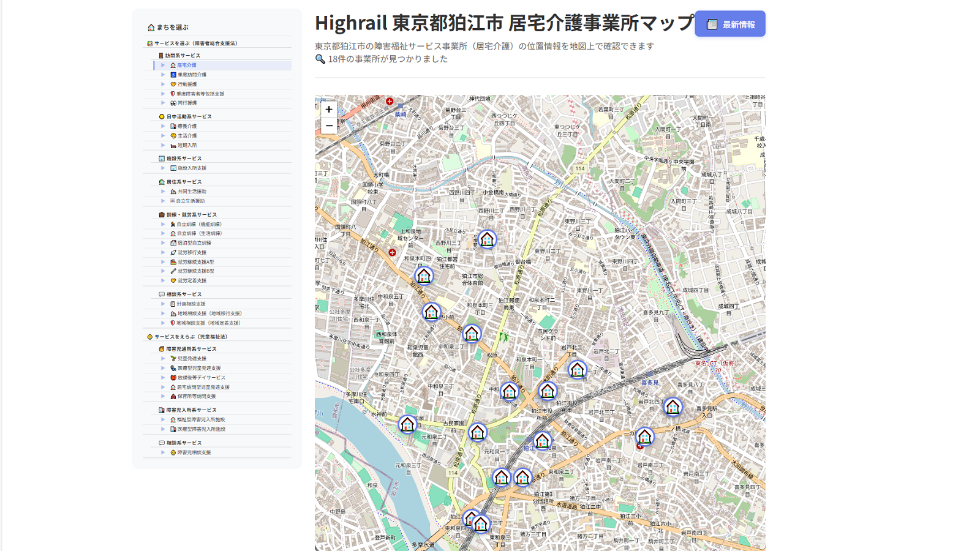Click the wheelchair icon beside 重度訪問介護
The height and width of the screenshot is (551, 980).
click(173, 75)
